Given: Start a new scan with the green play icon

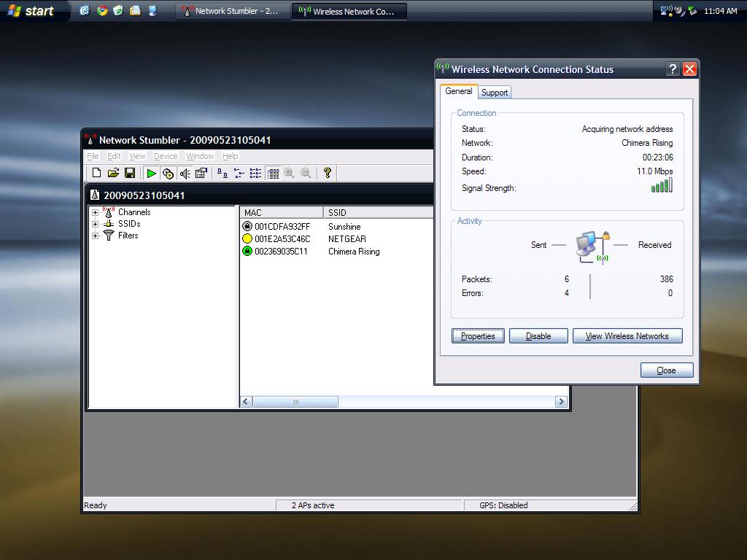Looking at the screenshot, I should 151,173.
